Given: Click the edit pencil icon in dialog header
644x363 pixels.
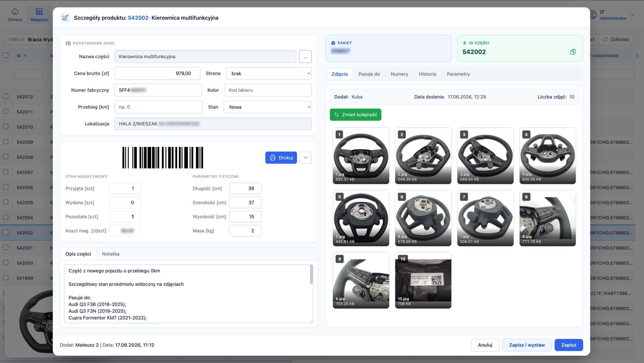Looking at the screenshot, I should [65, 18].
